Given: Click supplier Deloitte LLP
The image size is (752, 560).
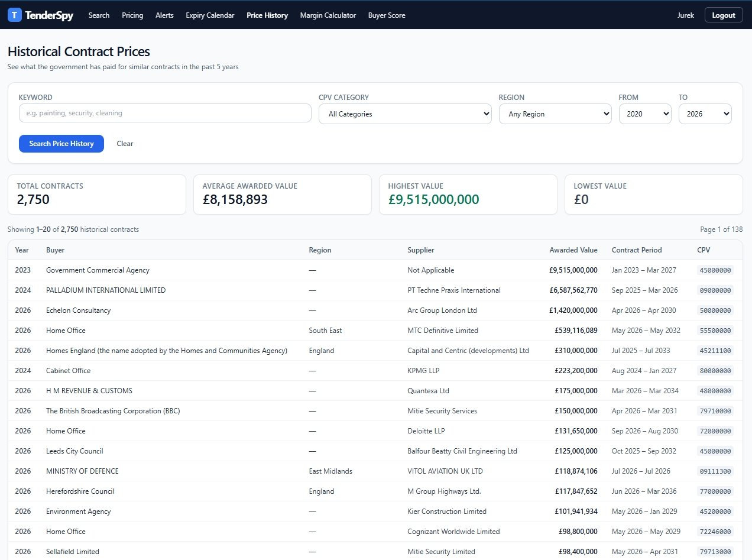Looking at the screenshot, I should 426,431.
